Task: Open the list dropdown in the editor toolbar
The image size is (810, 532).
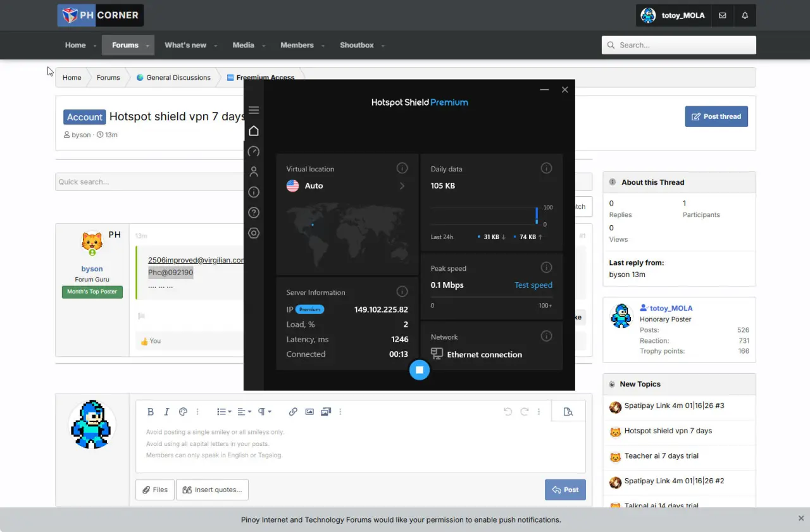Action: 224,412
